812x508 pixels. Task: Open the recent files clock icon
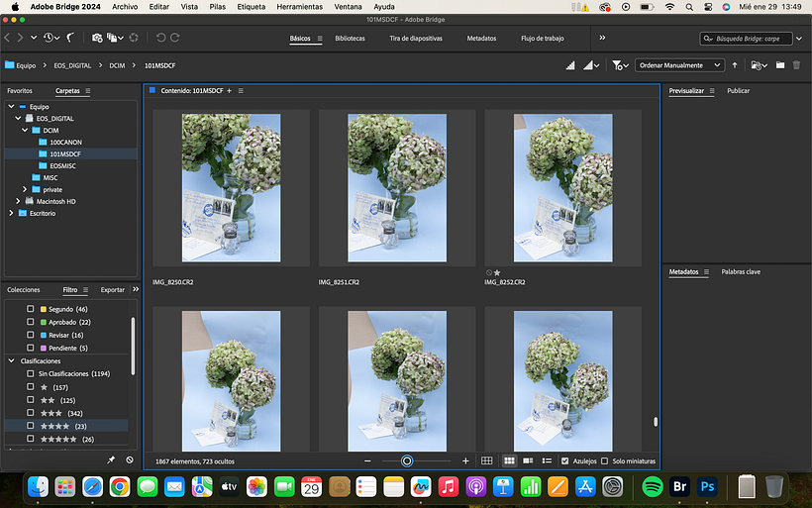pyautogui.click(x=49, y=38)
